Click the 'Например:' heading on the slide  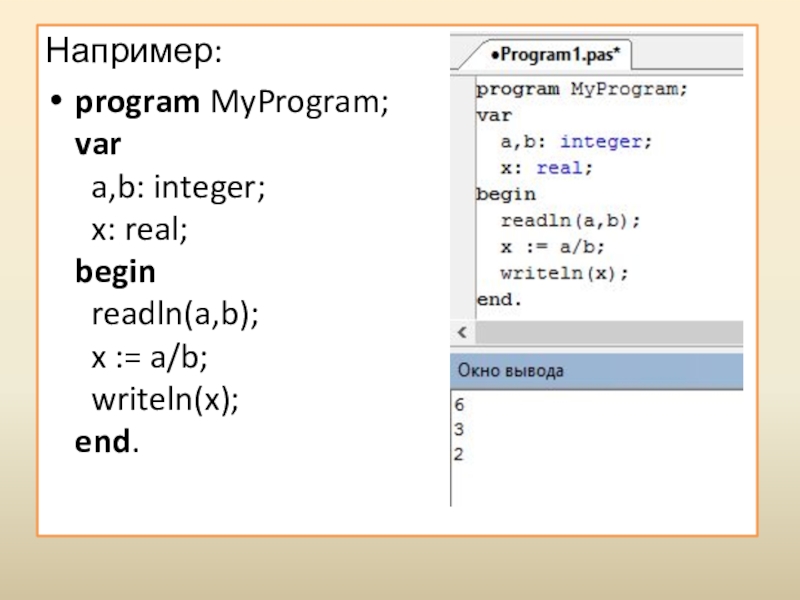point(134,52)
